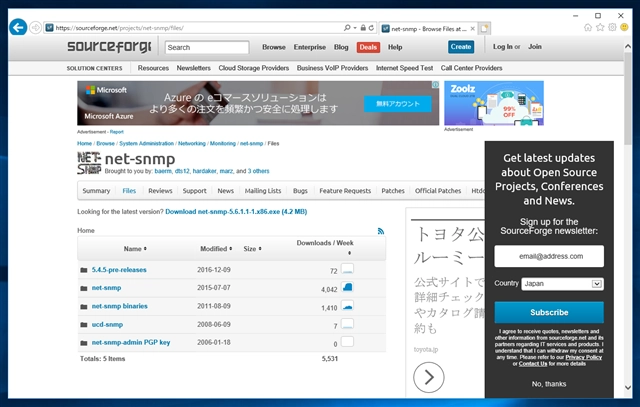Click the search magnifier in address bar

347,28
